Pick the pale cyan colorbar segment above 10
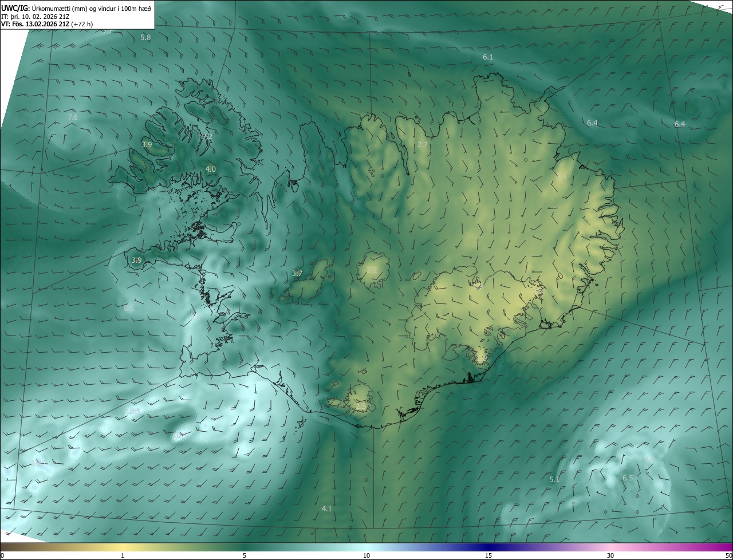 pyautogui.click(x=366, y=547)
